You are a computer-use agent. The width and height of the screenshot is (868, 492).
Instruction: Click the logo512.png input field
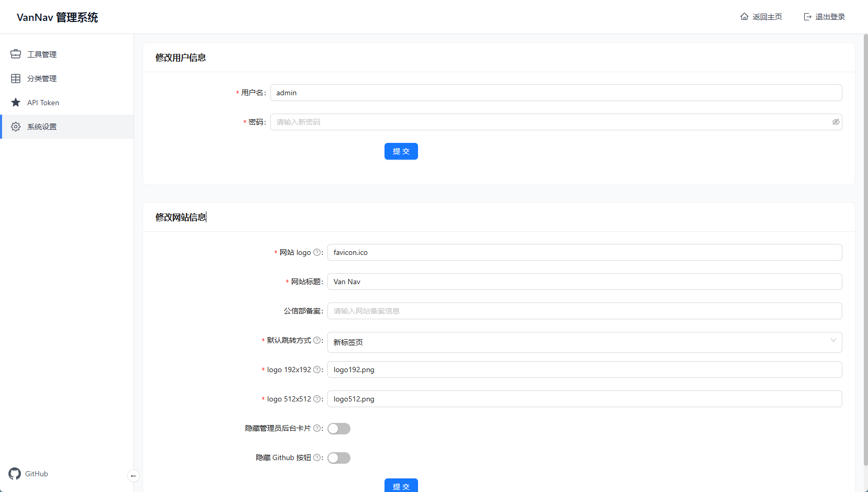[585, 399]
